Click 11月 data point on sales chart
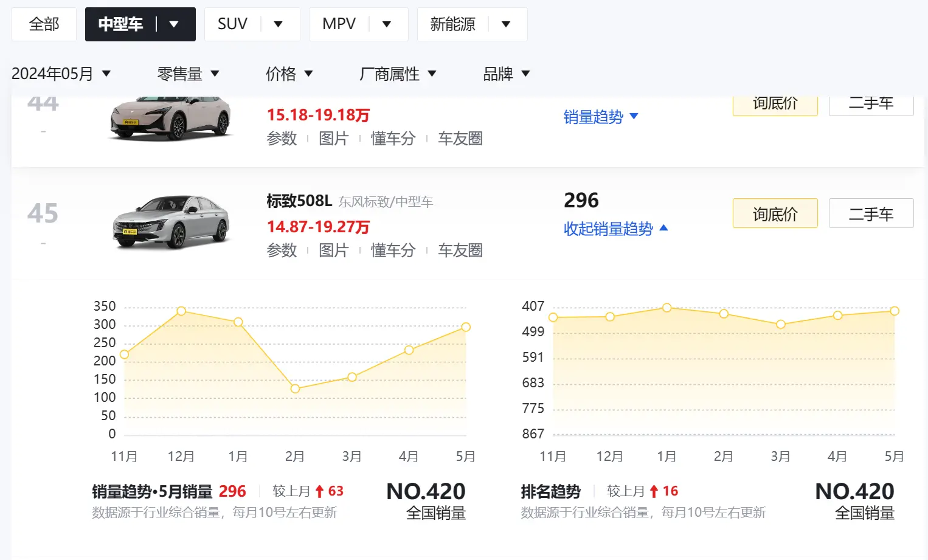 tap(125, 354)
